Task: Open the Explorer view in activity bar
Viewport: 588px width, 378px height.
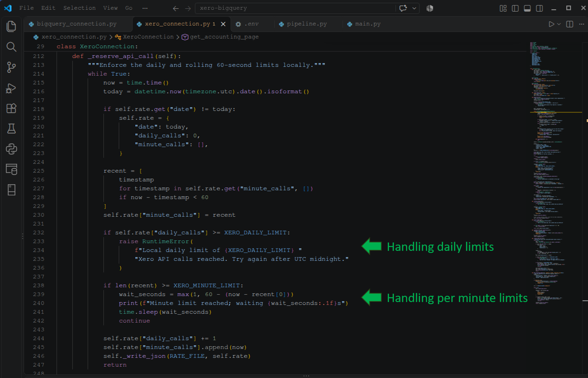Action: [11, 26]
